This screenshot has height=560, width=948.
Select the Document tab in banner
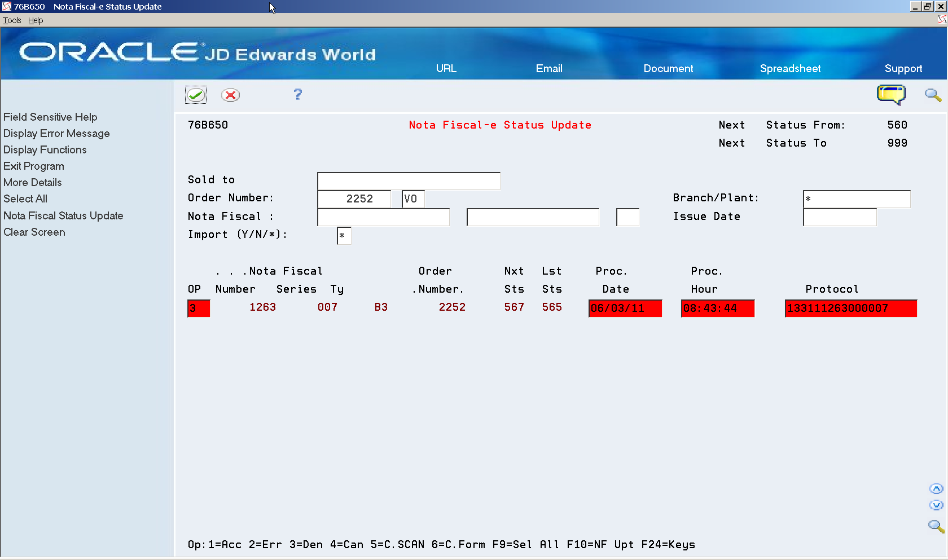(x=668, y=68)
